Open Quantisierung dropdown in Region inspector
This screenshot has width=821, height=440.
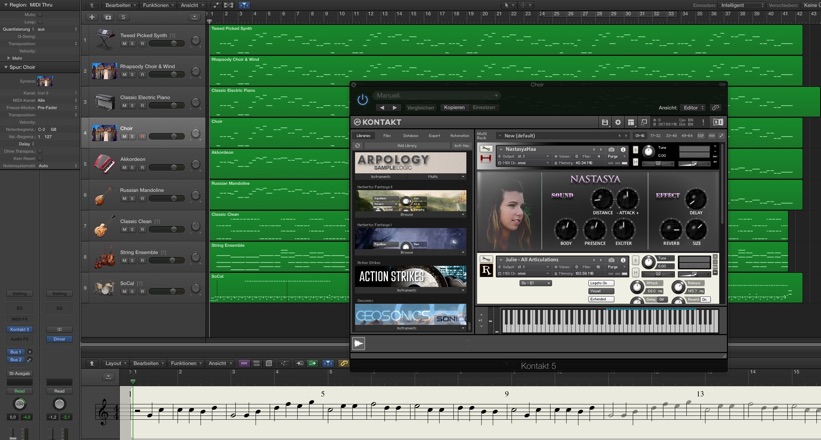tap(57, 29)
